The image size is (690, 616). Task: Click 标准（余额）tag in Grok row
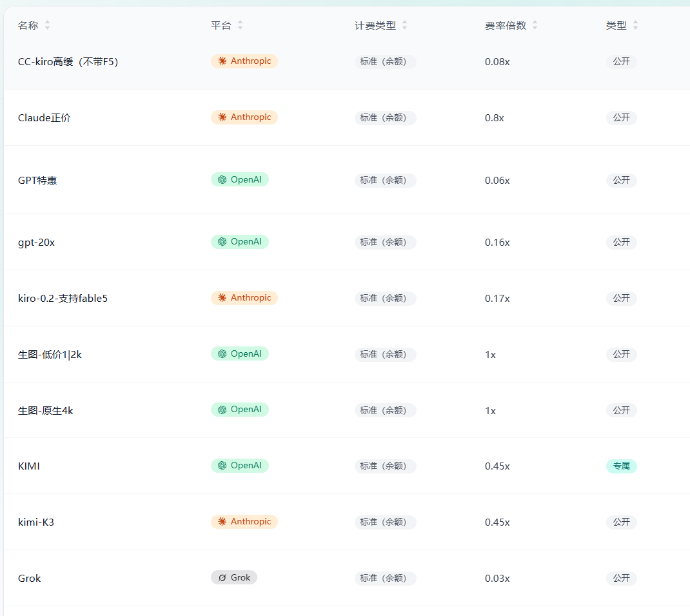click(x=386, y=578)
